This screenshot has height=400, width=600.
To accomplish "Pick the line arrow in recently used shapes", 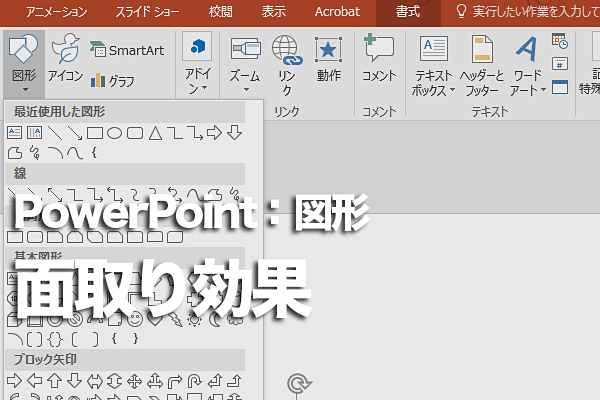I will pyautogui.click(x=75, y=133).
